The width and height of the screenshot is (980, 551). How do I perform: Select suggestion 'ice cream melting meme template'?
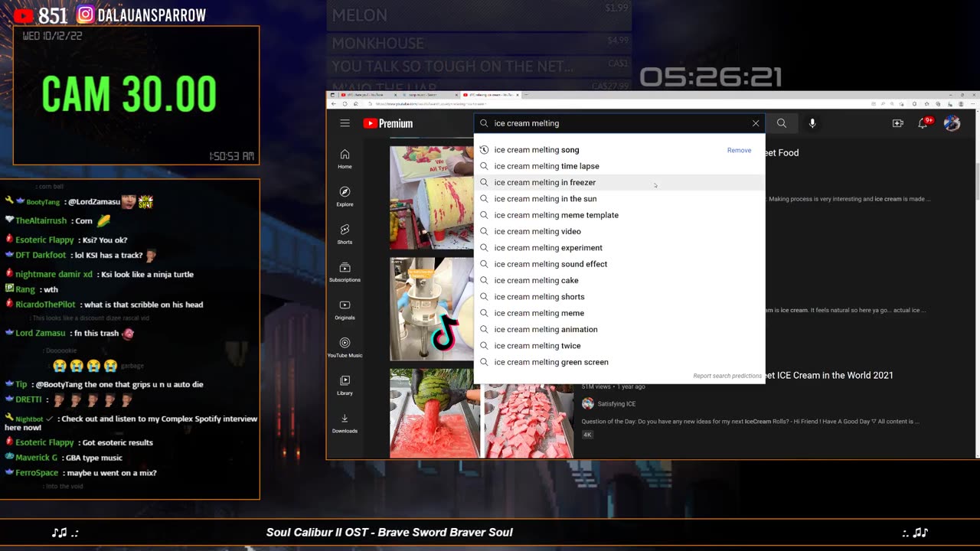619,215
